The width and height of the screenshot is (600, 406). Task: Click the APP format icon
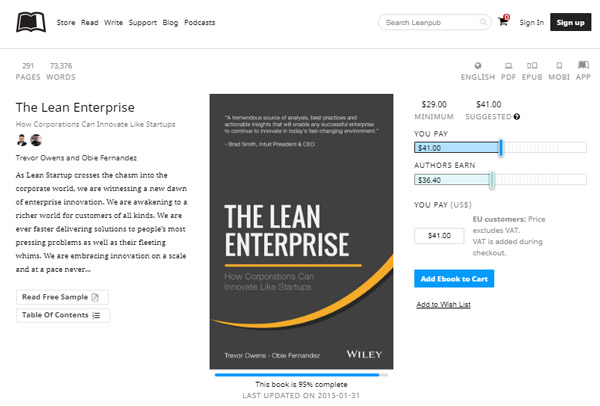(585, 65)
